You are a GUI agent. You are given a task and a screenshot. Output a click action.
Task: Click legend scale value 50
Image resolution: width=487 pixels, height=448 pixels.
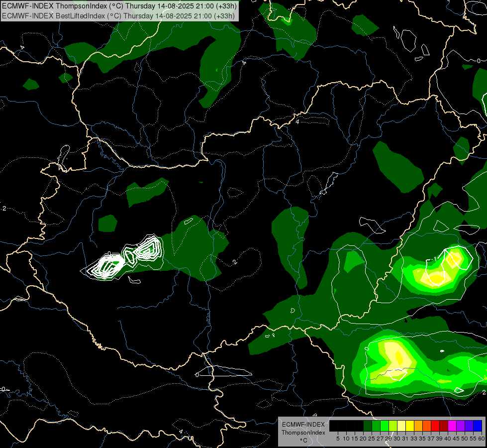point(465,439)
